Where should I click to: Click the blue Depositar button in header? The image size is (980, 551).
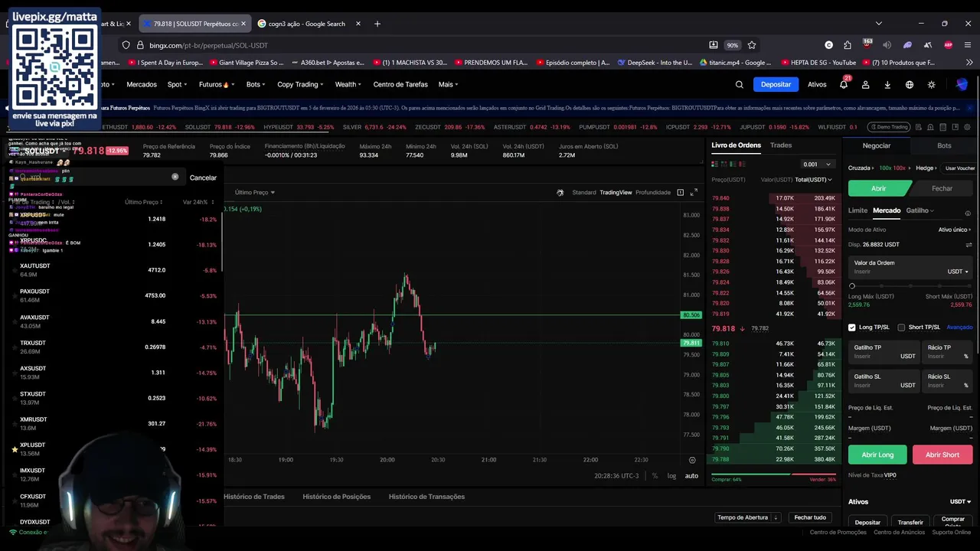coord(776,84)
